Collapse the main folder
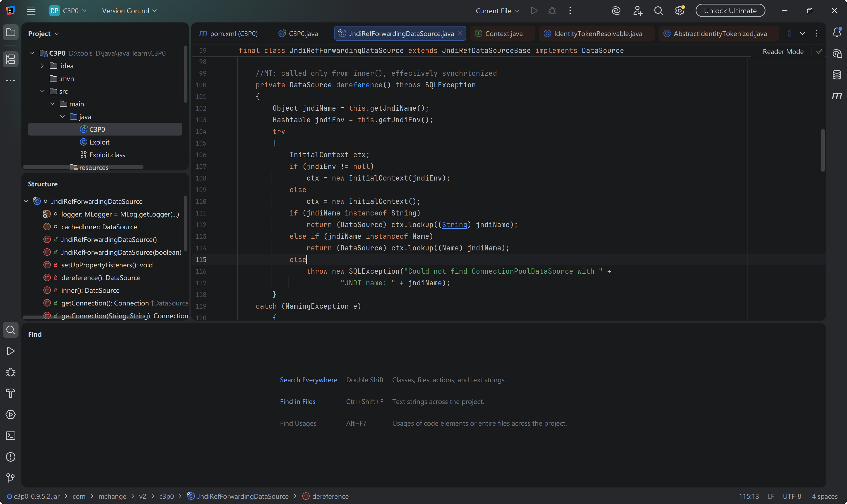 pyautogui.click(x=52, y=104)
